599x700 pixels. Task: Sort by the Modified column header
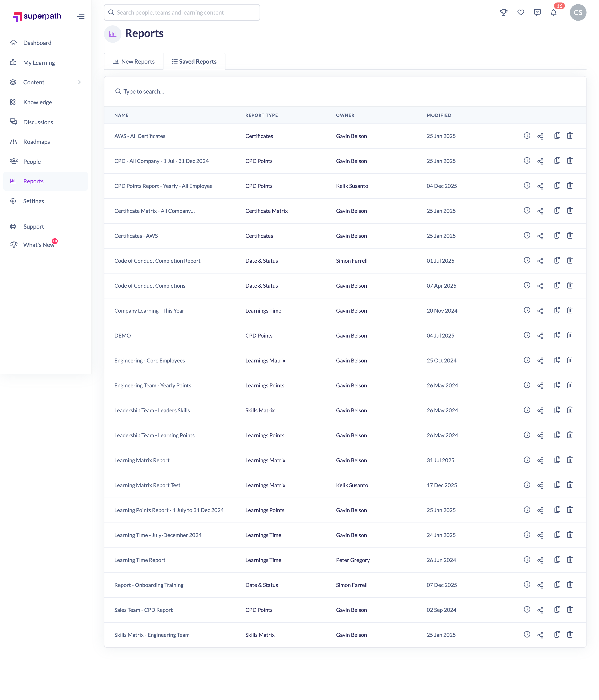(x=439, y=115)
